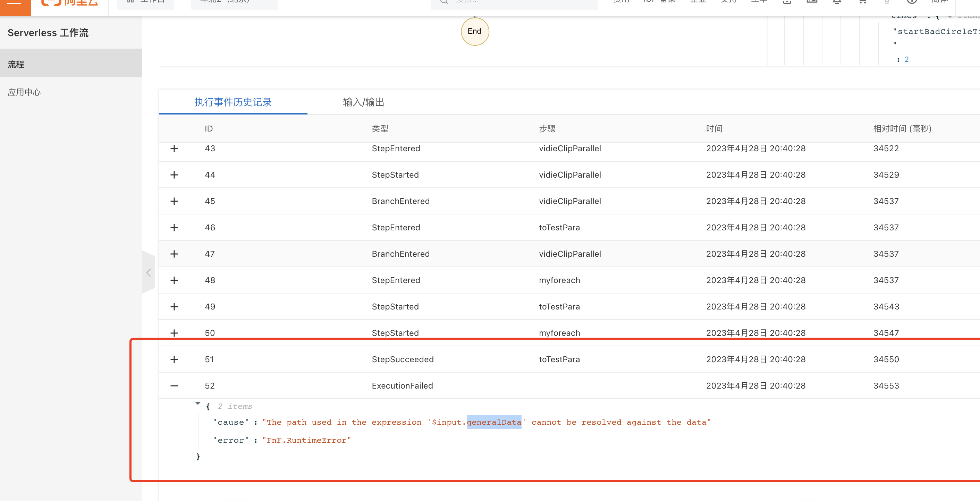Click the "error" key in JSON
The height and width of the screenshot is (501, 980).
[230, 440]
